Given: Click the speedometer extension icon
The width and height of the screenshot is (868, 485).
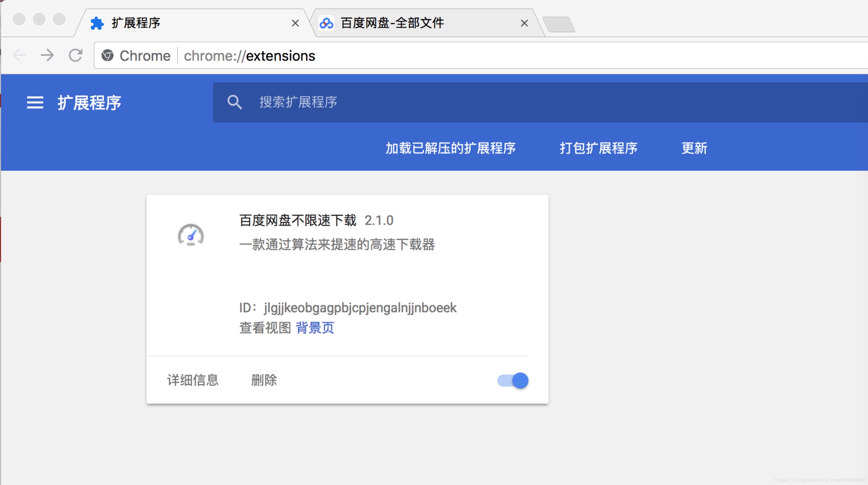Looking at the screenshot, I should pyautogui.click(x=191, y=235).
